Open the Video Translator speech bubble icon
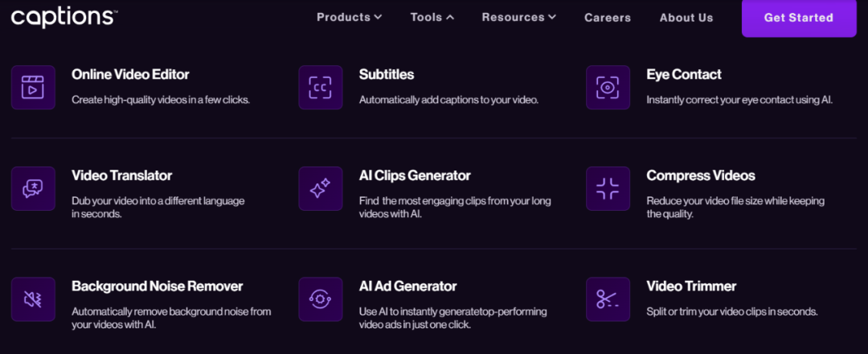This screenshot has height=354, width=868. click(x=33, y=189)
